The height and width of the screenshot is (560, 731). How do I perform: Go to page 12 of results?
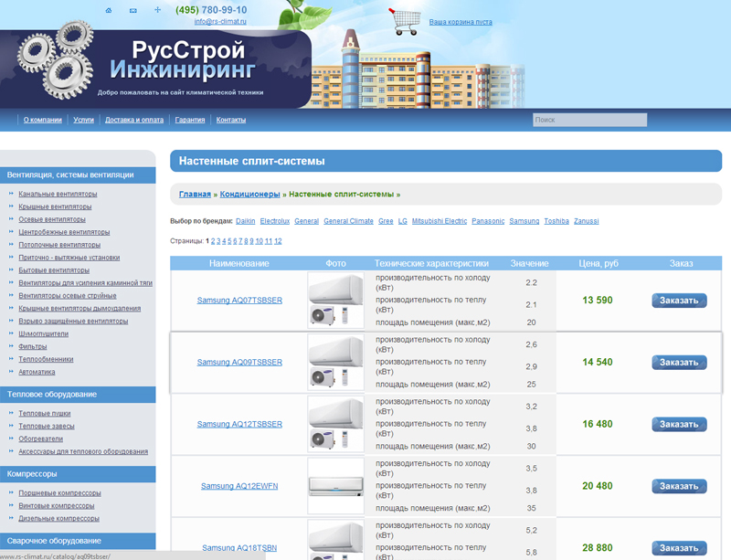tap(278, 241)
